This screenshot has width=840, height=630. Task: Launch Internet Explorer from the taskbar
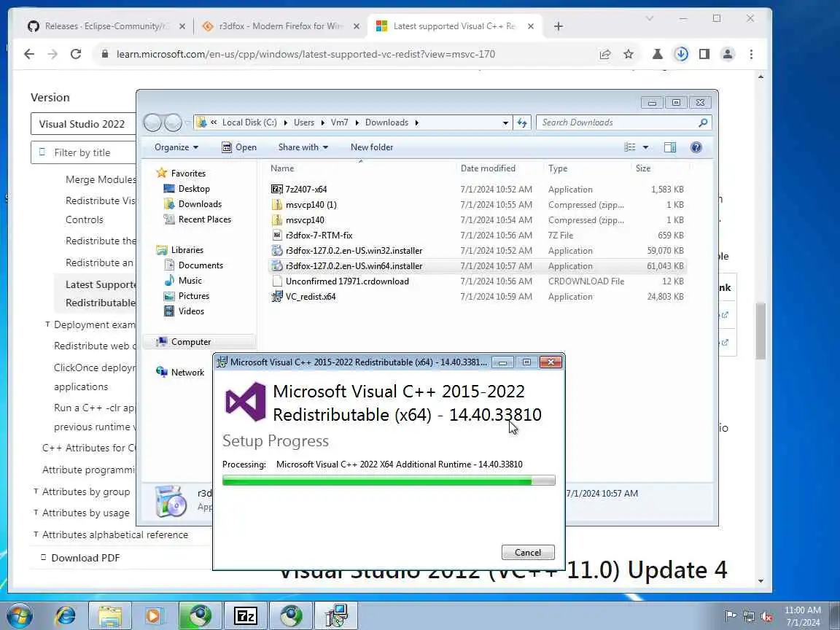tap(66, 615)
